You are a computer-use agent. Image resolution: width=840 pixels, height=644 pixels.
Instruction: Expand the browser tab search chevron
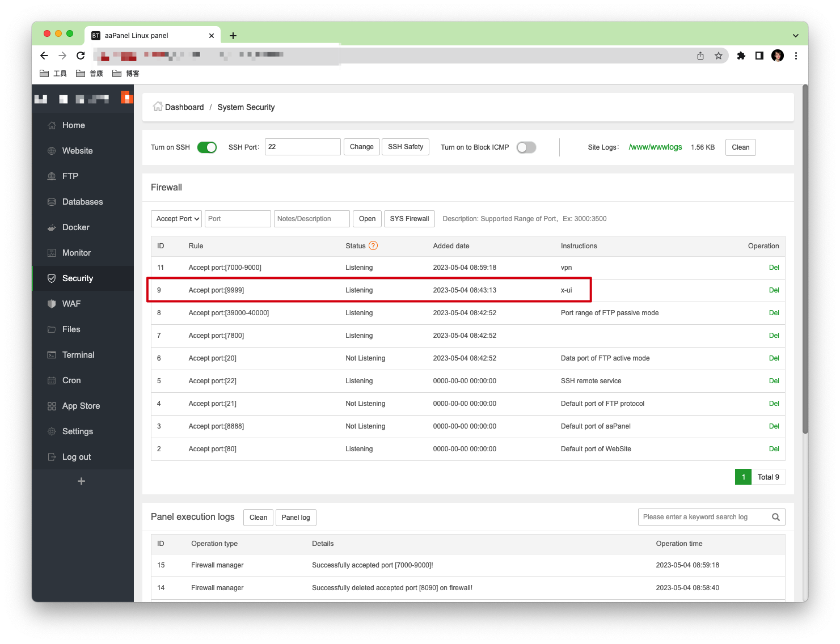pos(796,35)
